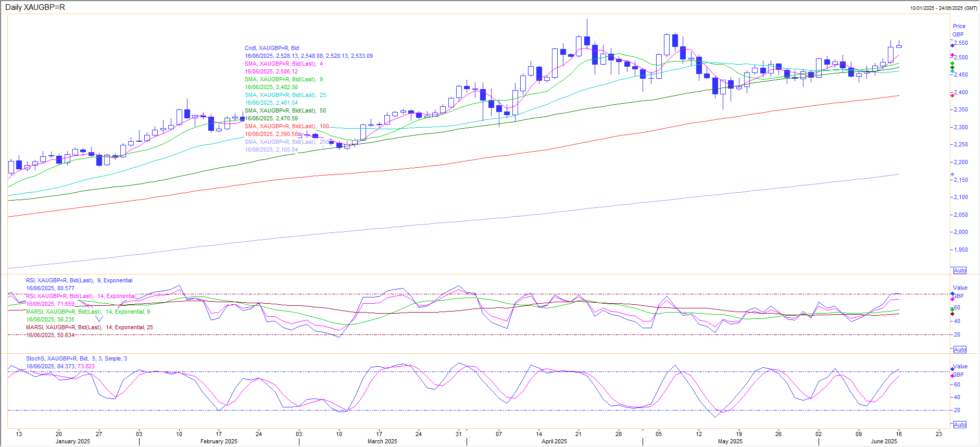Click the 'Daily XAUGBP=R' chart title
Viewport: 980px width, 447px height.
point(35,7)
